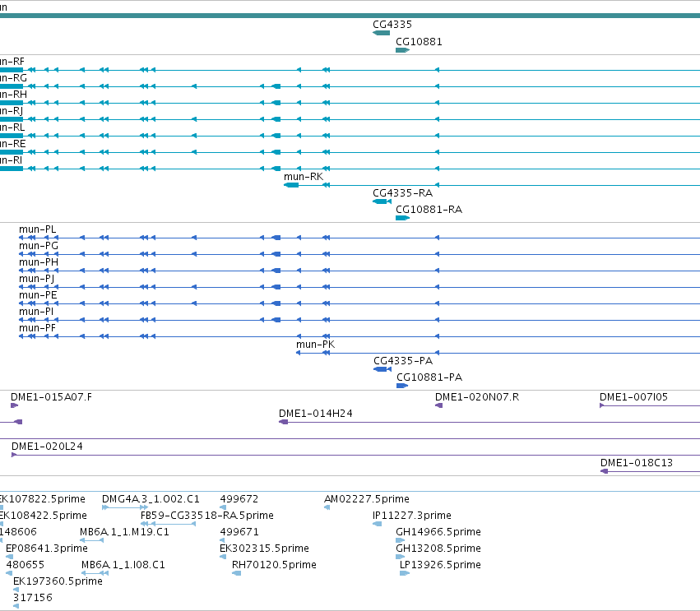This screenshot has height=611, width=700.
Task: Click the 499672 EST marker
Action: 223,507
